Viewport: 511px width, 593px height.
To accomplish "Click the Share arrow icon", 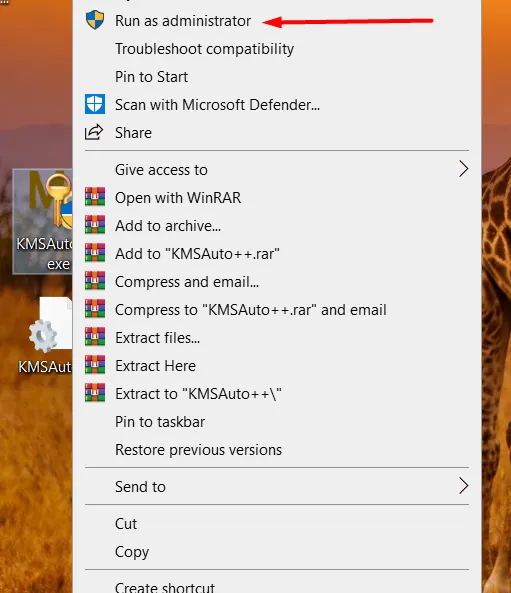I will pyautogui.click(x=94, y=132).
